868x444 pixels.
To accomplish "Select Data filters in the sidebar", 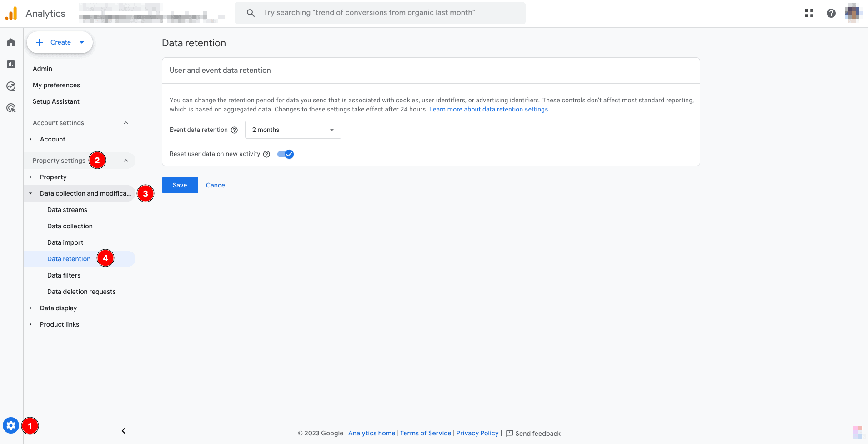I will [x=64, y=275].
